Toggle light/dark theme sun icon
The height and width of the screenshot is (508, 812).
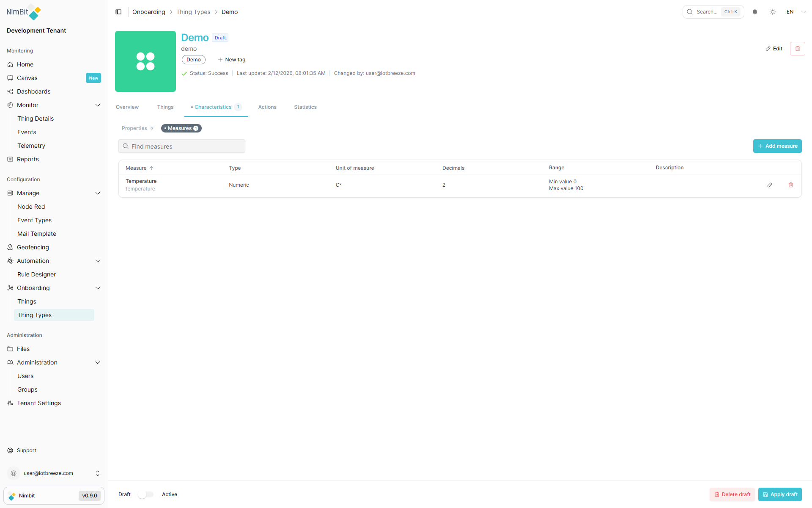pos(773,12)
